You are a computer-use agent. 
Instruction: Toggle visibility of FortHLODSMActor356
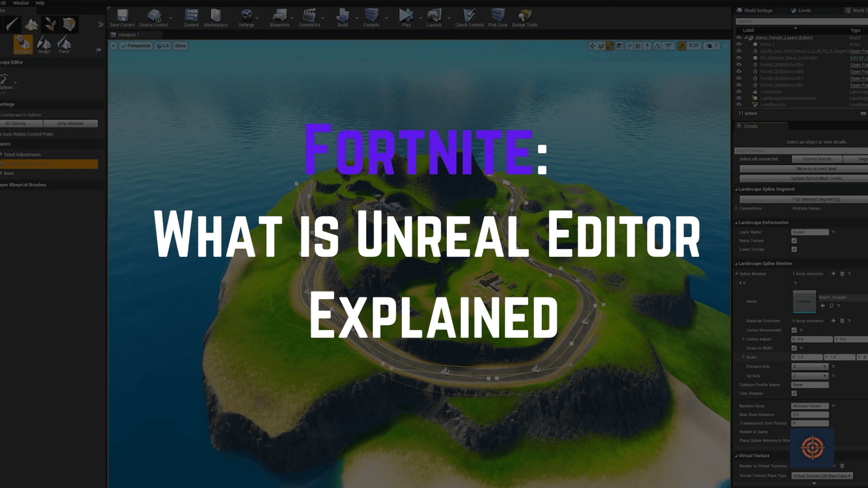point(739,65)
